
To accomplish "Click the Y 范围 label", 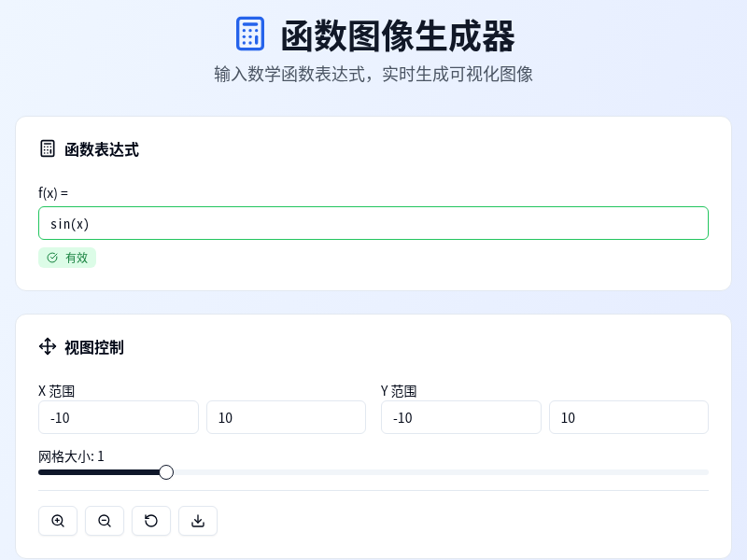I will click(x=399, y=391).
